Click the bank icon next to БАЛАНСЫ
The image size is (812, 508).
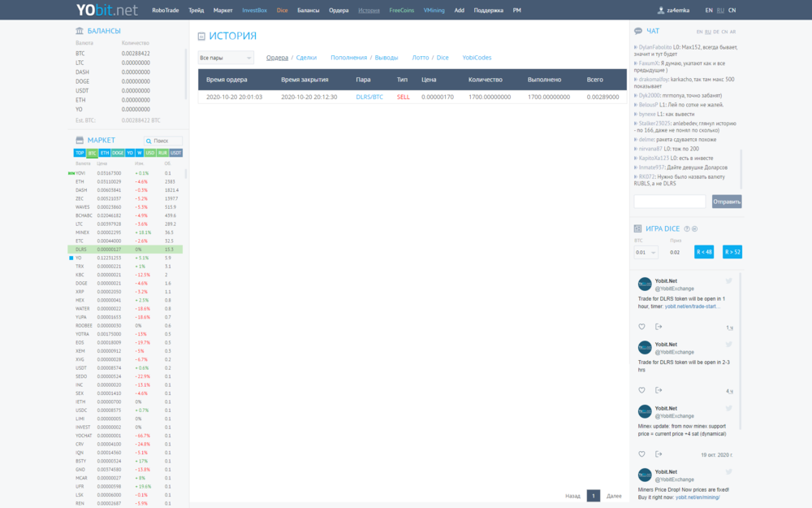(80, 31)
